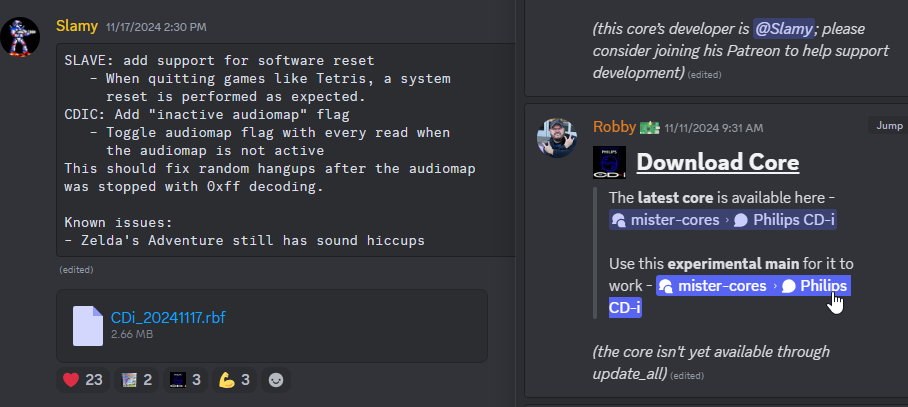Open the latest core mister-cores Philips CD-i link
The image size is (908, 407).
(x=723, y=220)
